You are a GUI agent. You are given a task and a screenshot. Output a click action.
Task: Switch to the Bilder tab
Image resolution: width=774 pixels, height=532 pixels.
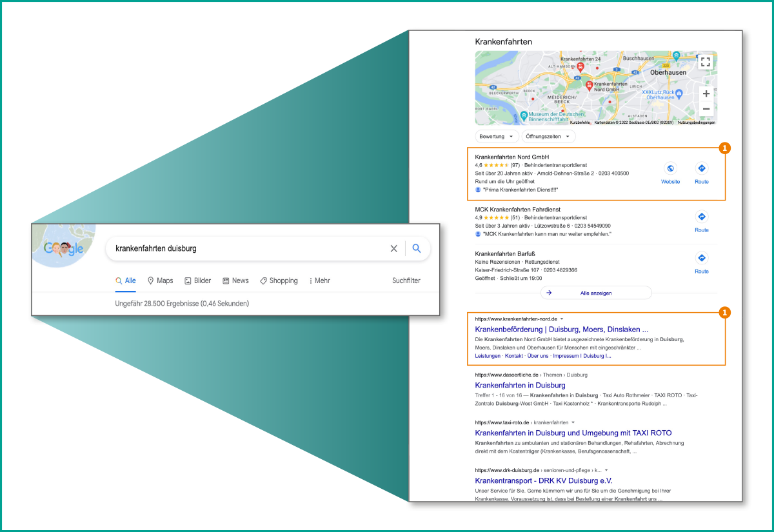[x=198, y=280]
